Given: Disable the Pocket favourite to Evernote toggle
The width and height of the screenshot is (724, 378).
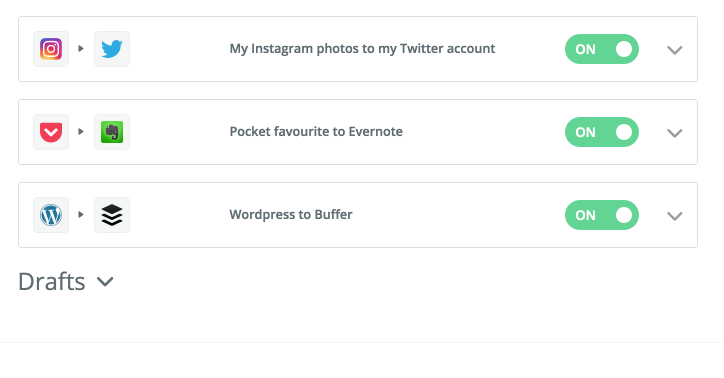Looking at the screenshot, I should point(602,132).
